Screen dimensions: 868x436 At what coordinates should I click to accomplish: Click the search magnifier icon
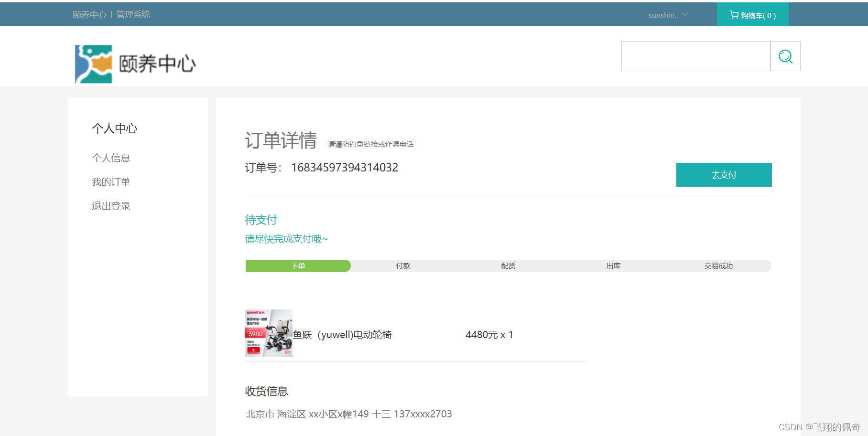pos(785,56)
